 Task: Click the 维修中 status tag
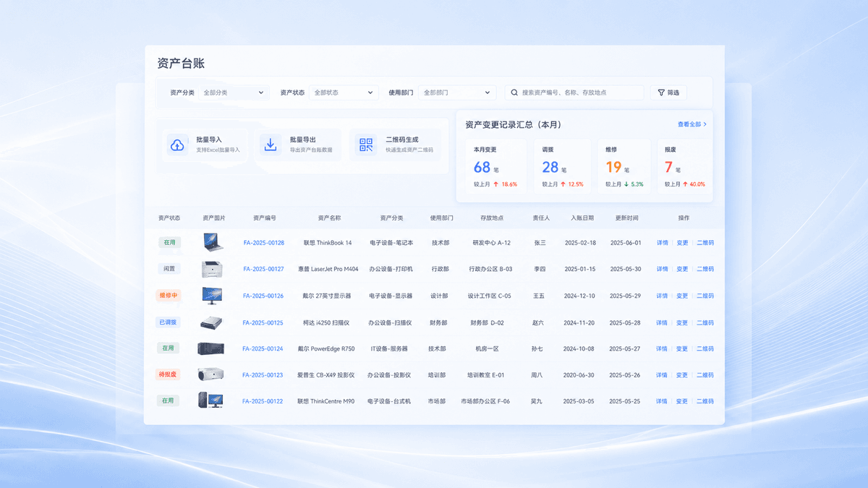coord(168,296)
